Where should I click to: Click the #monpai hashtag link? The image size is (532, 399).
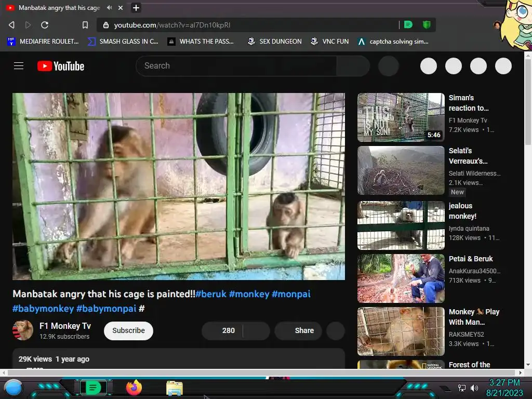pyautogui.click(x=291, y=294)
